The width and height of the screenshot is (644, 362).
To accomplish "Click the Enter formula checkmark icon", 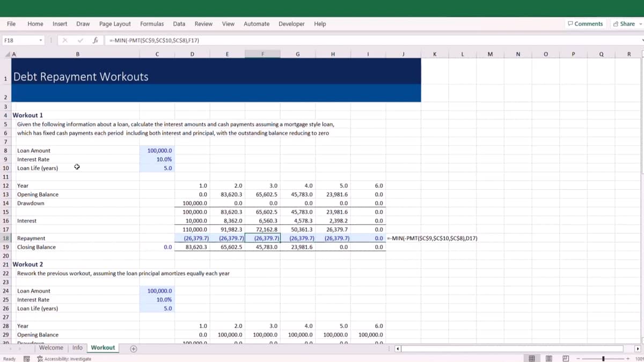I will point(80,40).
